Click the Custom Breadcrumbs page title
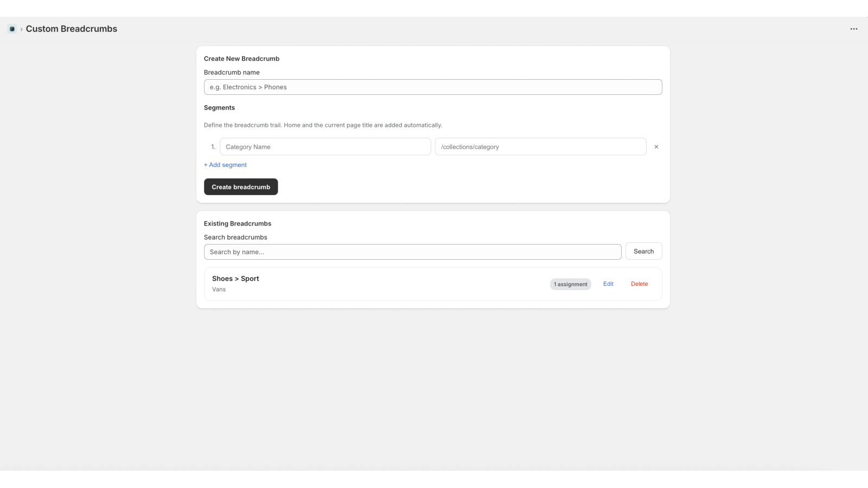This screenshot has height=488, width=868. tap(72, 29)
